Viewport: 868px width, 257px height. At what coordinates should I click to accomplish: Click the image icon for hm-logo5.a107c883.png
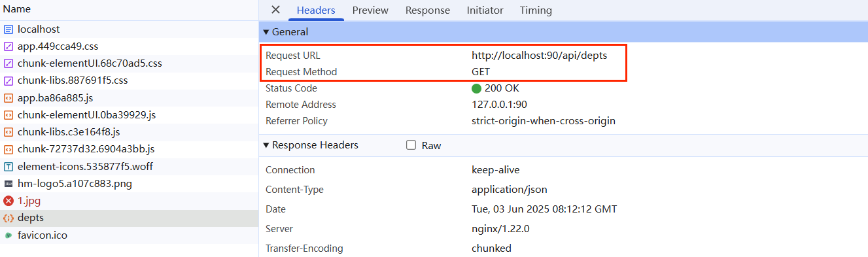click(9, 184)
